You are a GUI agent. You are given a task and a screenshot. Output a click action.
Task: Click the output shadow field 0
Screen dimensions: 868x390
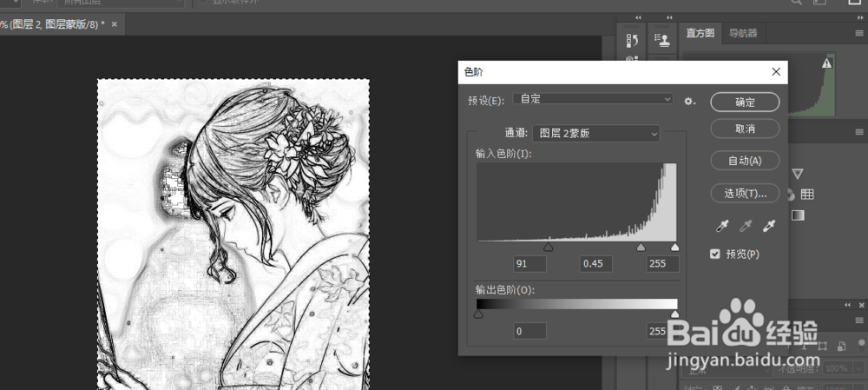point(529,331)
